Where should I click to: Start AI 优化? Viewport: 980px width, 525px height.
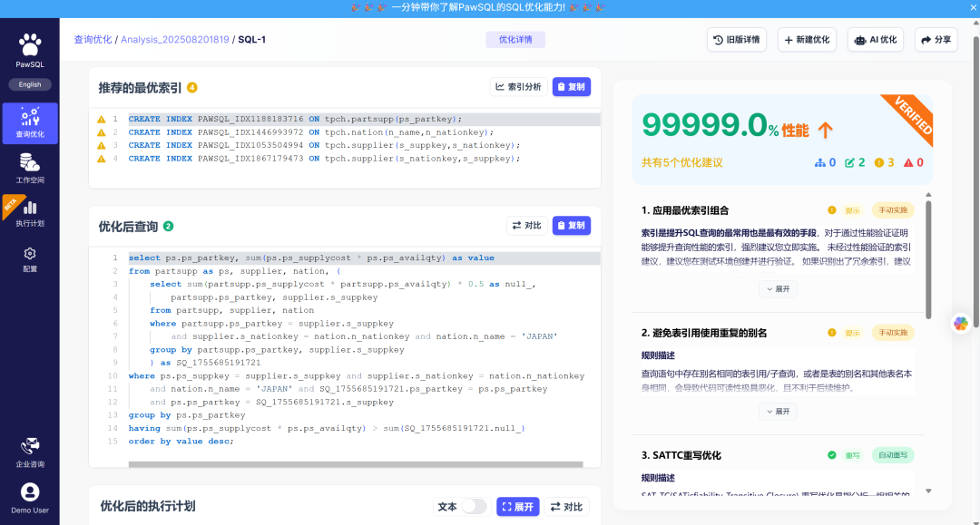pyautogui.click(x=876, y=39)
